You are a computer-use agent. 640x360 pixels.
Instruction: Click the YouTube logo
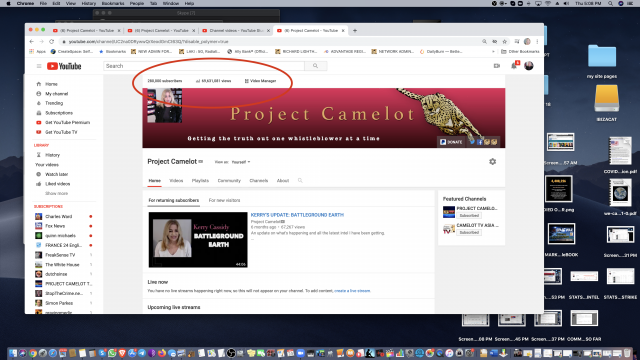(64, 66)
